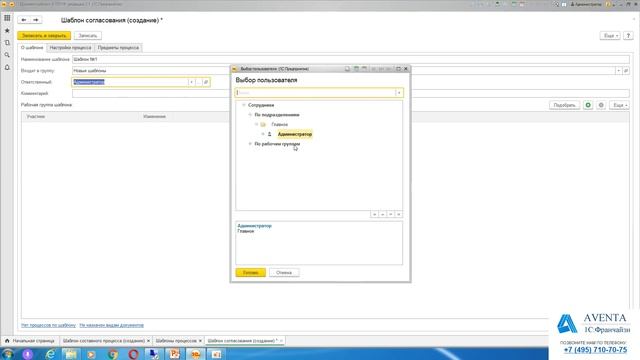Screen dimensions: 640x360
Task: Close Шаблон составного процесса (создание) tab
Action: [x=148, y=340]
